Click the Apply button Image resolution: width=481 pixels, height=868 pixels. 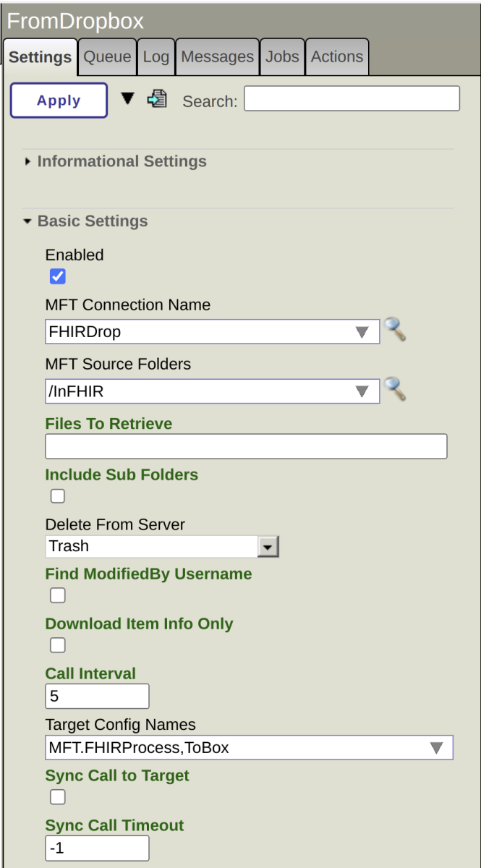click(x=59, y=101)
